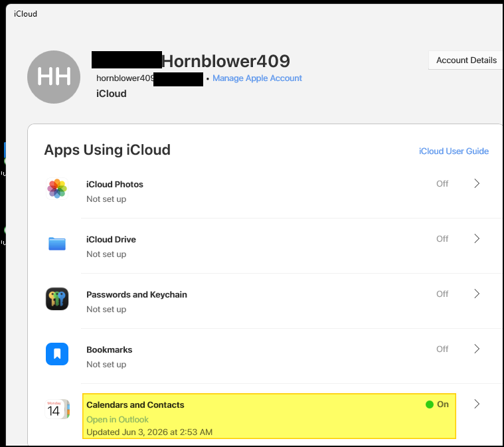Viewport: 504px width, 447px height.
Task: Click Off status for Passwords and Keychain
Action: (x=442, y=294)
